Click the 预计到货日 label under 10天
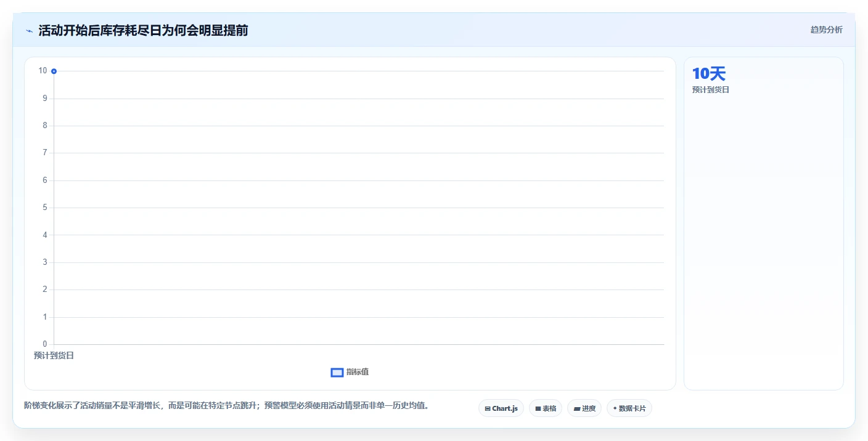Screen dimensions: 868x441 tap(711, 90)
